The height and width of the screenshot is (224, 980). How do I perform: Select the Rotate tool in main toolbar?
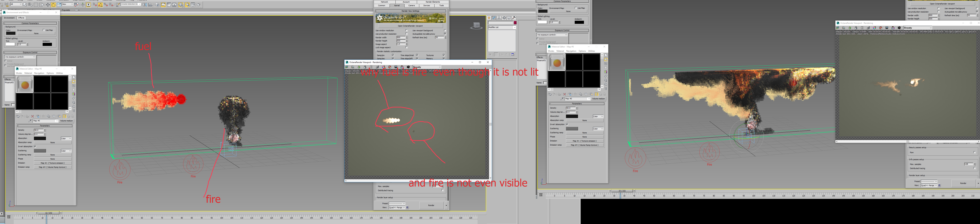pos(53,5)
